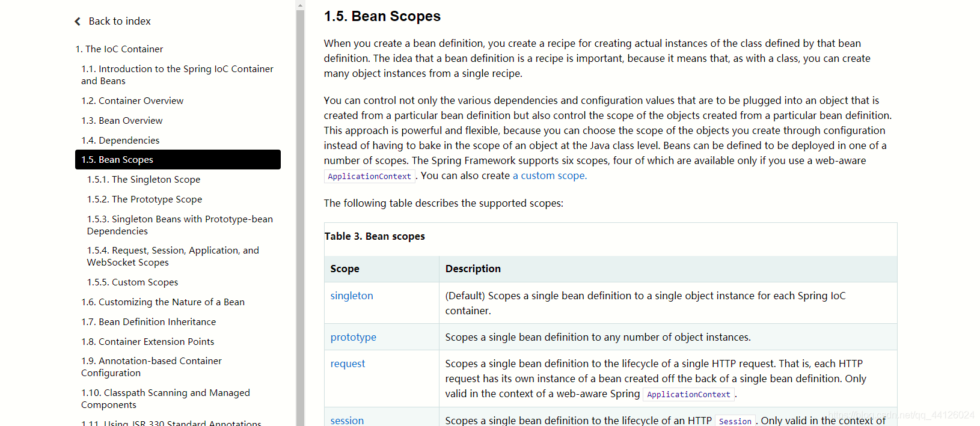The image size is (980, 426).
Task: Jump to 1.5.2 The Prototype Scope
Action: point(144,199)
